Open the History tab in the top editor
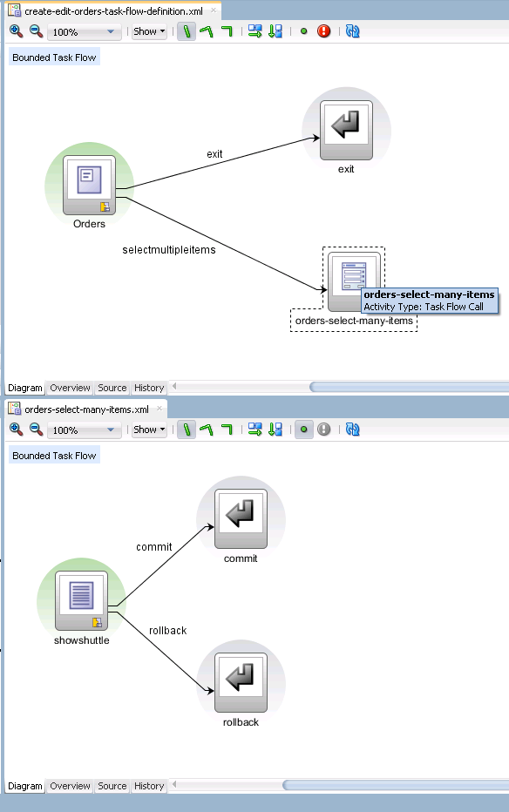The width and height of the screenshot is (509, 812). click(149, 388)
